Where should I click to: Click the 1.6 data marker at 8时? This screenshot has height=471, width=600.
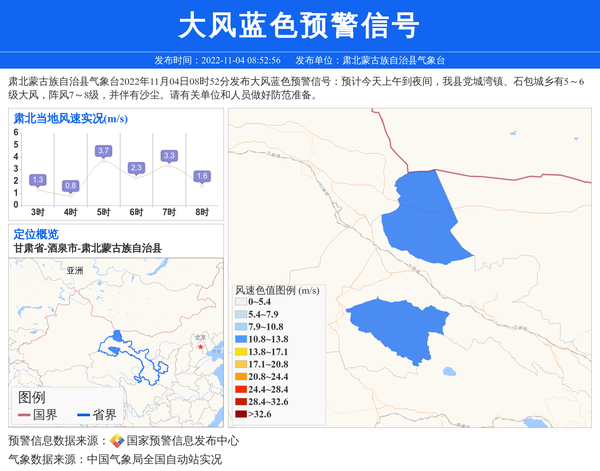(202, 176)
